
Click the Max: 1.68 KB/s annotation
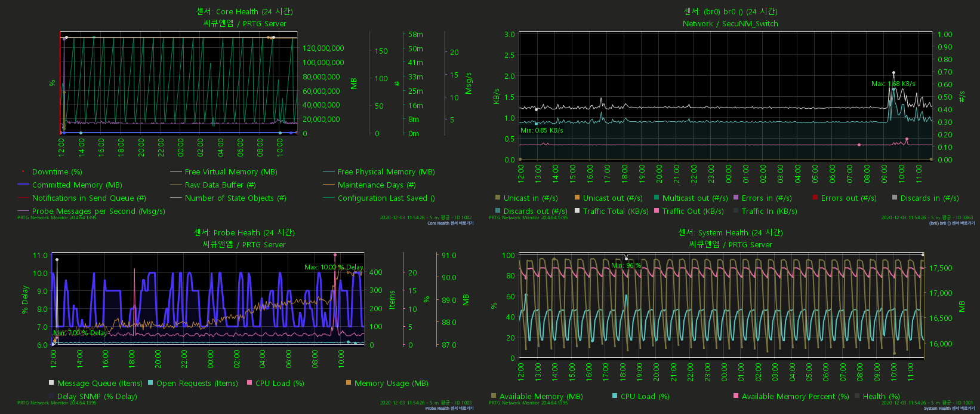coord(893,84)
